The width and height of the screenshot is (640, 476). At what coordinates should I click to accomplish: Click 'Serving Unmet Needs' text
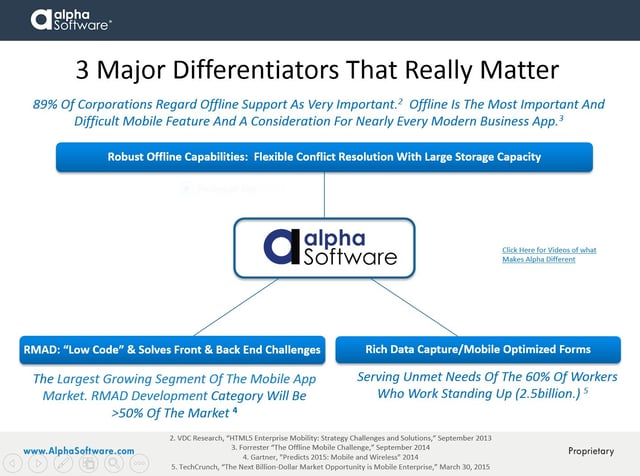(x=487, y=385)
